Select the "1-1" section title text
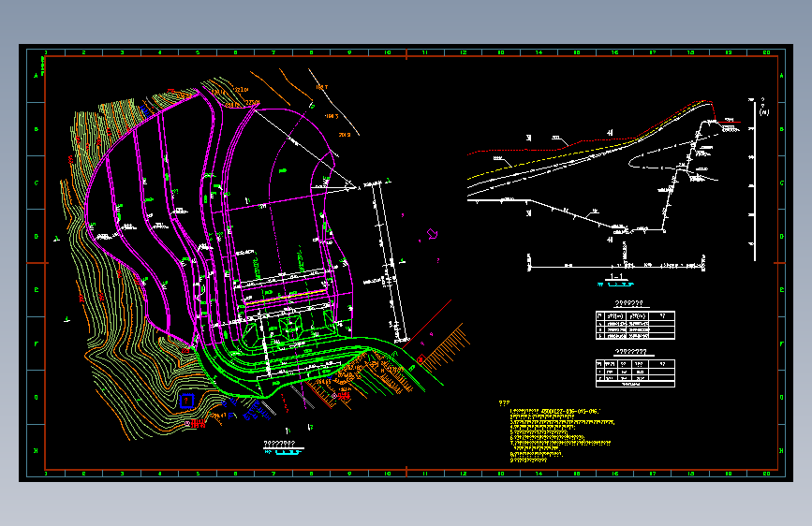The image size is (812, 526). click(x=616, y=276)
